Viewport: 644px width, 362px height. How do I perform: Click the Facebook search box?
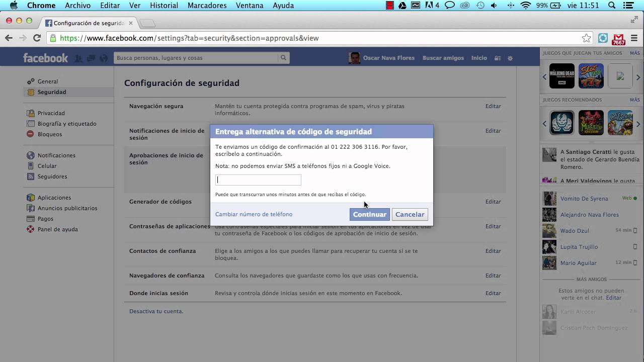pyautogui.click(x=196, y=58)
